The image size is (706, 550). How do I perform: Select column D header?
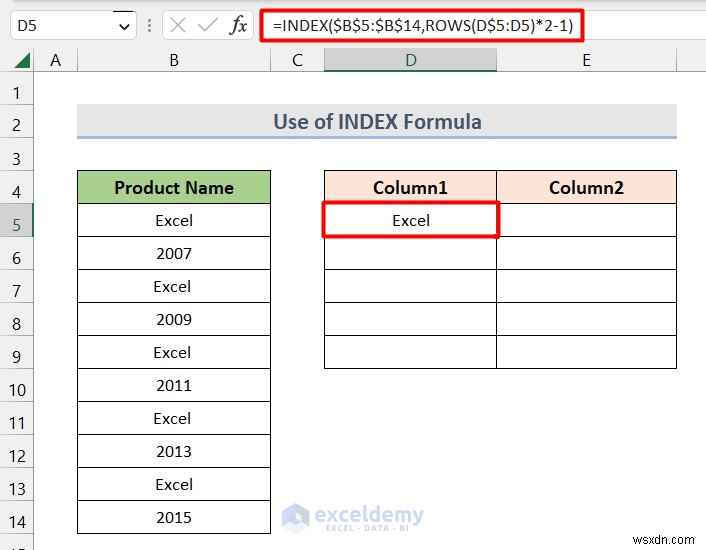(x=410, y=60)
